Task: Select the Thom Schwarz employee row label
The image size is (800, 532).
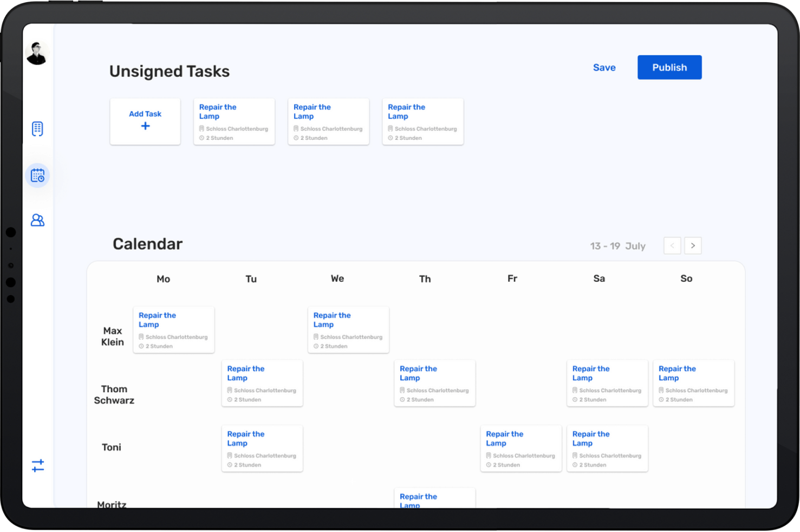Action: (114, 394)
